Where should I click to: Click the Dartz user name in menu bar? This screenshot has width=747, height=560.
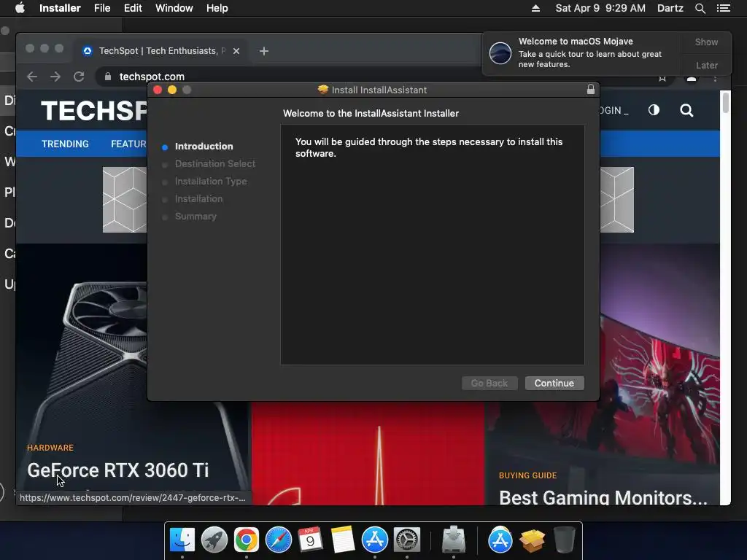click(x=670, y=8)
